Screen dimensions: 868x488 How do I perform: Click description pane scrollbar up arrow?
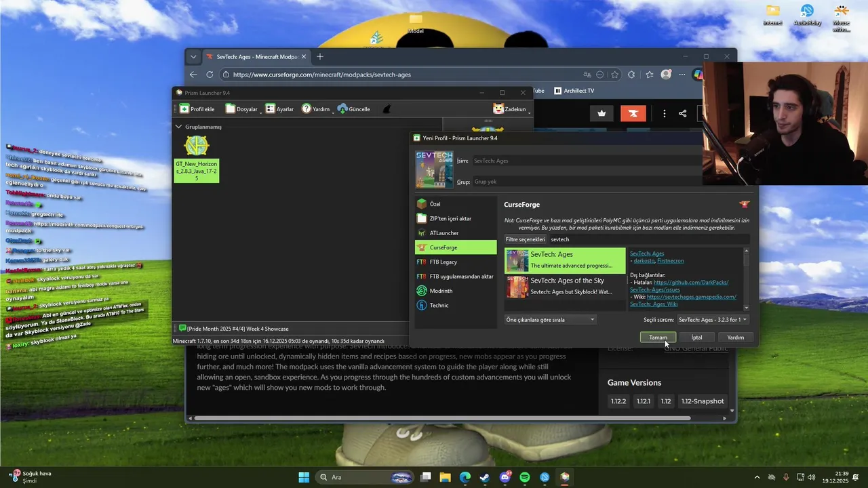click(746, 251)
